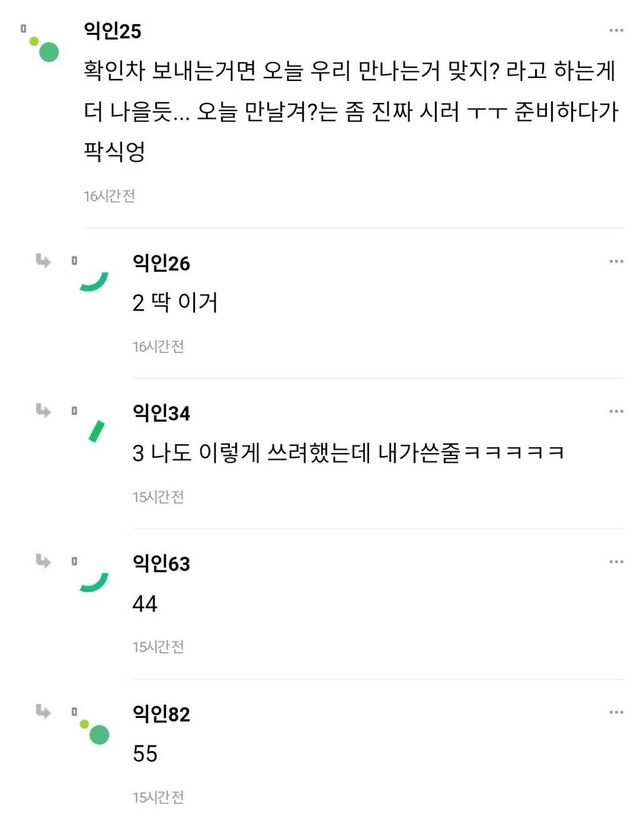Open the three-dot menu on 익인26's reply
The width and height of the screenshot is (640, 819).
tap(616, 262)
